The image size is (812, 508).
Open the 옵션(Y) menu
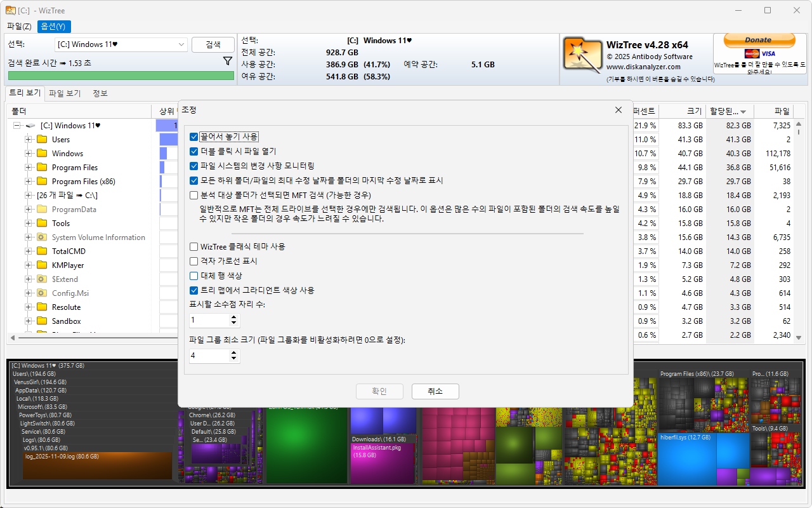pos(53,26)
